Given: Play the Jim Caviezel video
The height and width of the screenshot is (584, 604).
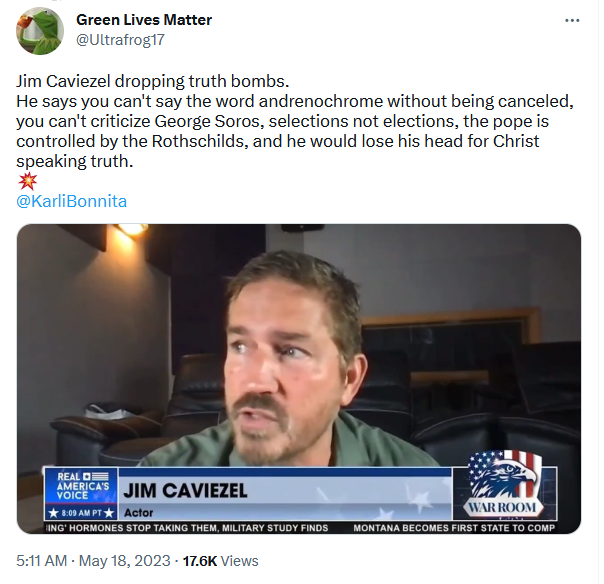Looking at the screenshot, I should (299, 379).
